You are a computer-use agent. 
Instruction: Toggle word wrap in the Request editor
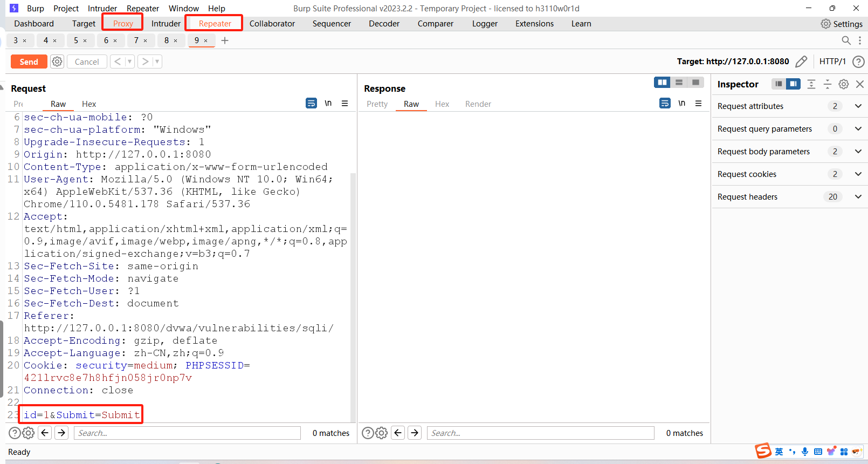coord(311,103)
